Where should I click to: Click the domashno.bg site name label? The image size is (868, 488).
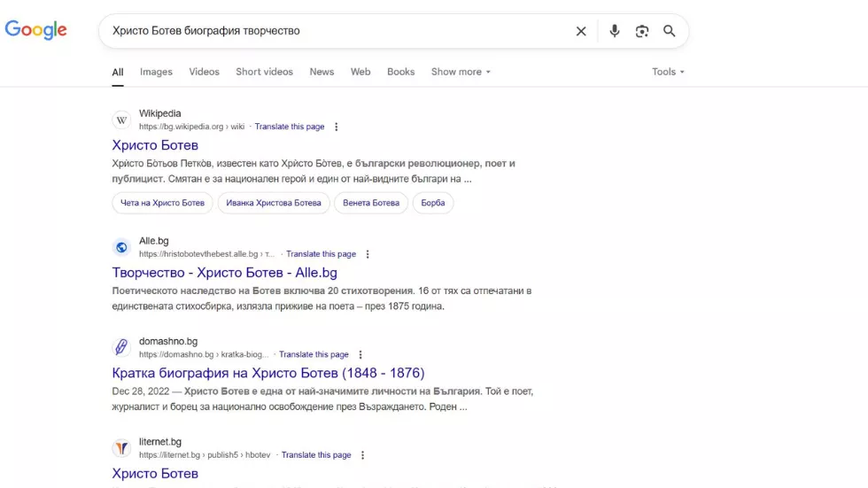168,341
